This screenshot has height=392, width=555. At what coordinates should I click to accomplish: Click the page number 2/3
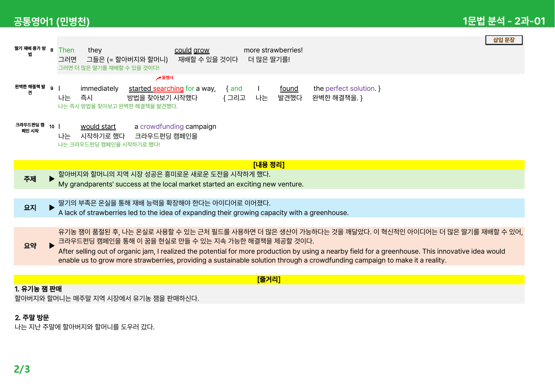point(22,369)
